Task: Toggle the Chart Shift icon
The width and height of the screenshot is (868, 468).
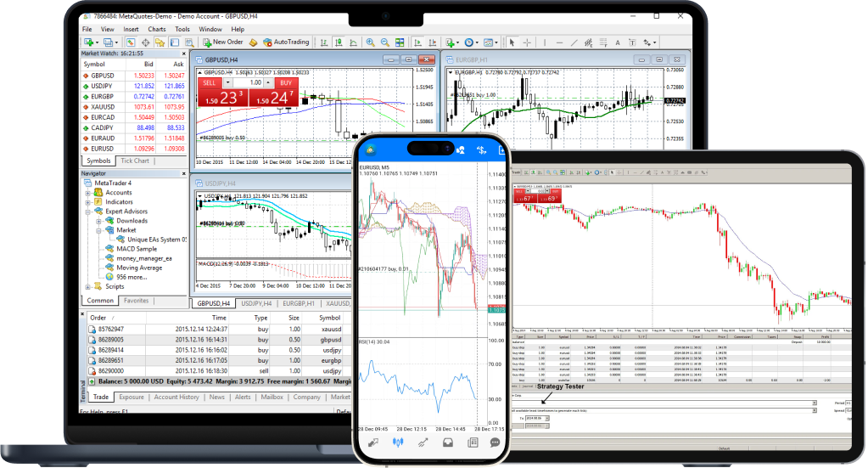Action: [x=433, y=42]
